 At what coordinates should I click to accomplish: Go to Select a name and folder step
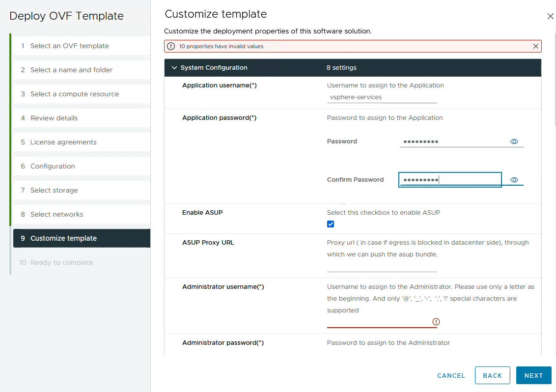point(71,70)
